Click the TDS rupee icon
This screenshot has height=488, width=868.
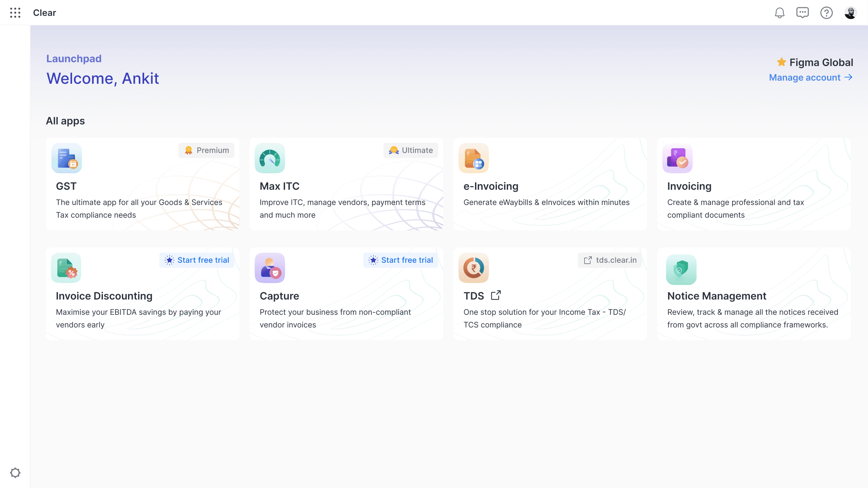473,268
